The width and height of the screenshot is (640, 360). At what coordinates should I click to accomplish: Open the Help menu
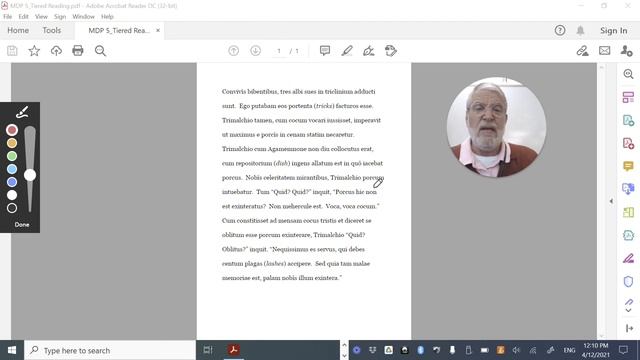click(x=107, y=17)
